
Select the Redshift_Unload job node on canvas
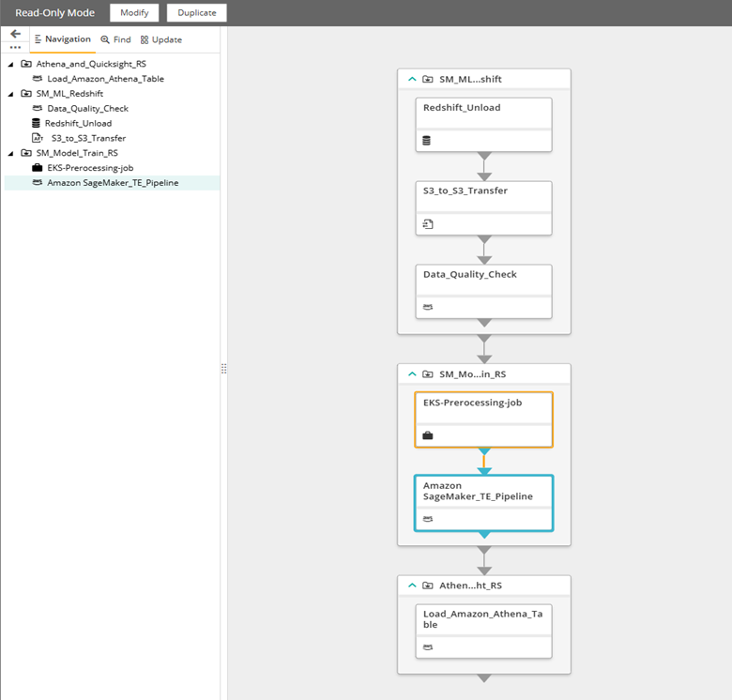click(483, 125)
